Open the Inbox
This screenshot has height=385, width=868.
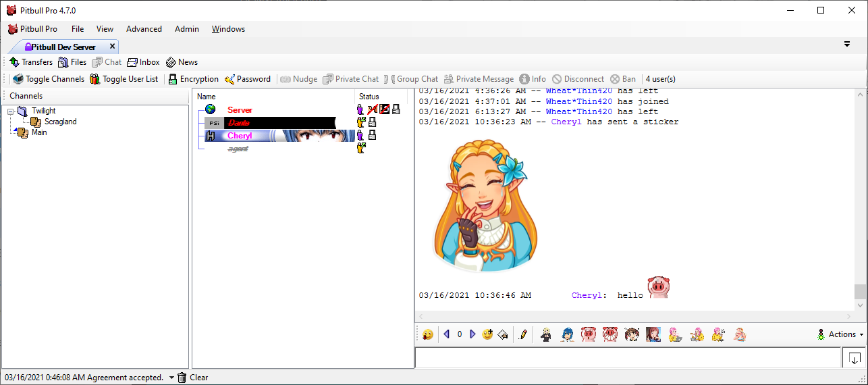point(143,62)
